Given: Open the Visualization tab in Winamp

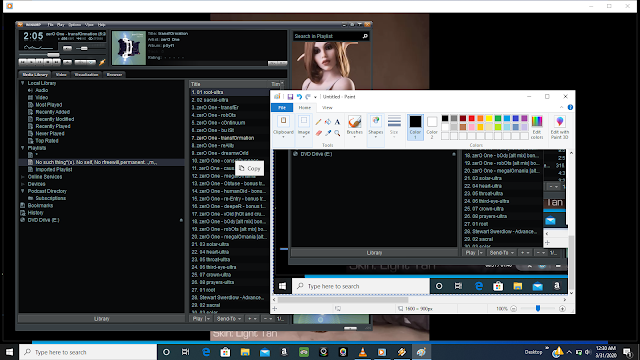Looking at the screenshot, I should pos(87,75).
